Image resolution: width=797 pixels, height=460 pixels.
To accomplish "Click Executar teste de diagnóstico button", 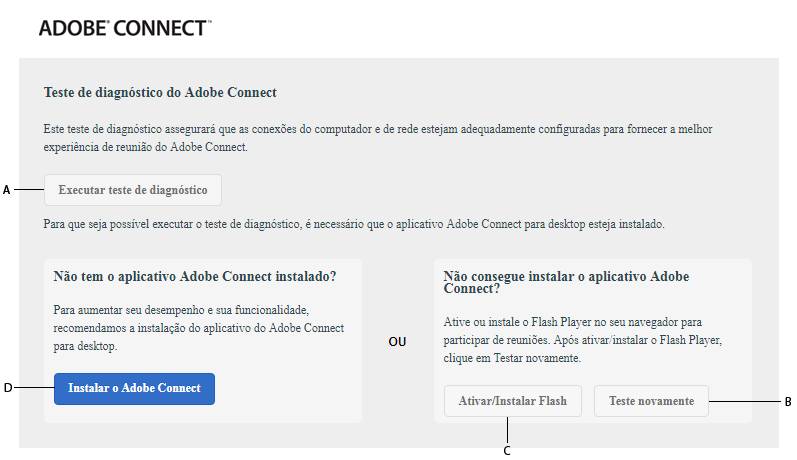I will tap(132, 190).
